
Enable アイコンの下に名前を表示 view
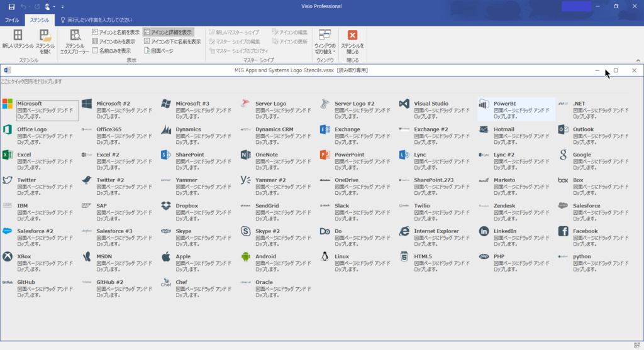(172, 41)
